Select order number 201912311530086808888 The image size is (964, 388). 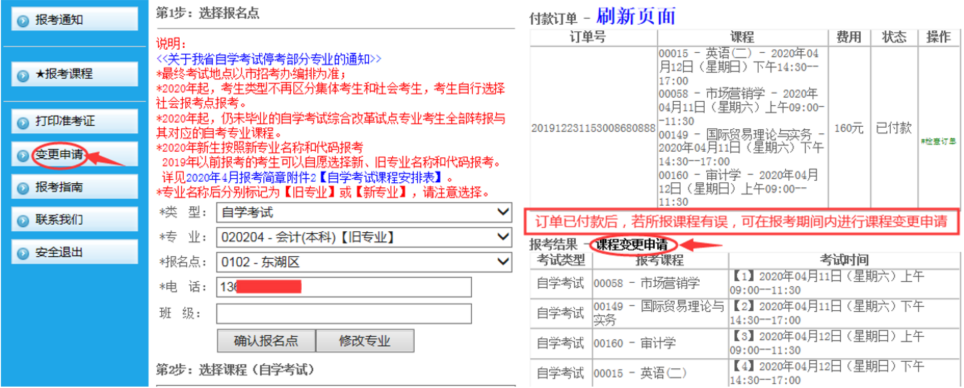click(x=593, y=128)
